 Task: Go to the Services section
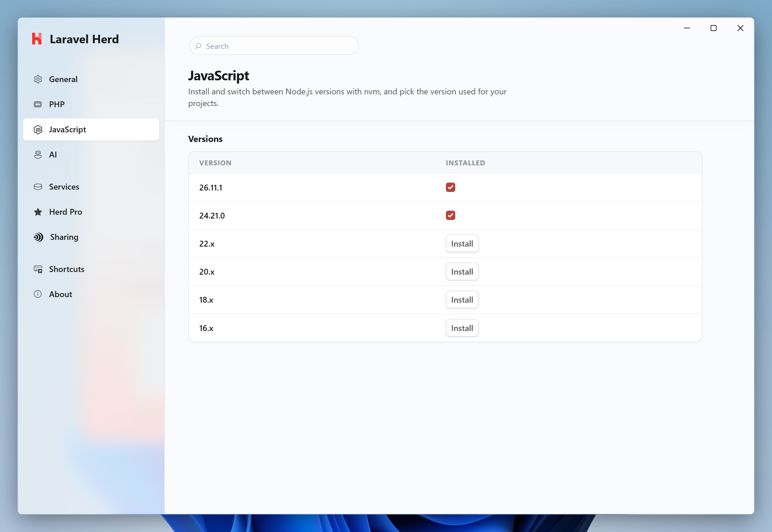coord(91,187)
